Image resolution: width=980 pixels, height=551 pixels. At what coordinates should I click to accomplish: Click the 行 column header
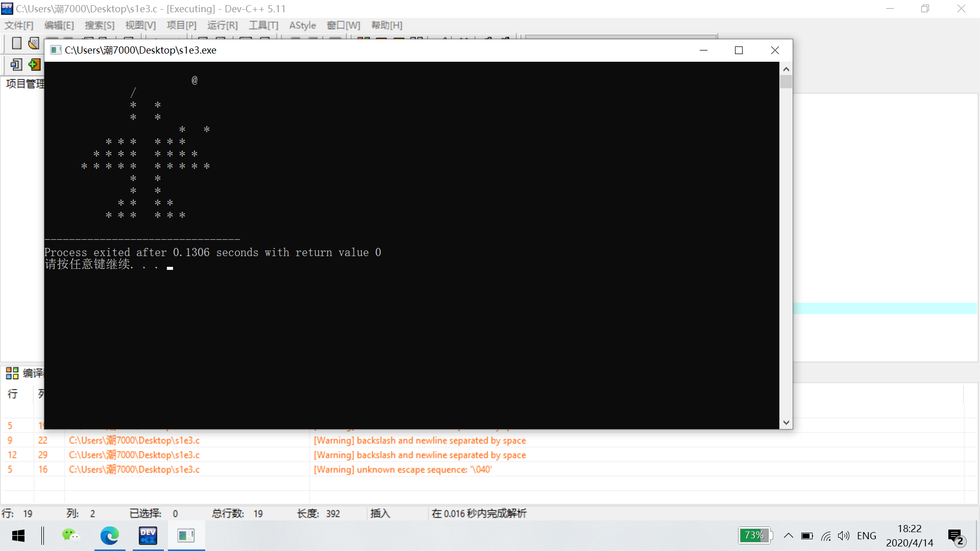(x=12, y=393)
